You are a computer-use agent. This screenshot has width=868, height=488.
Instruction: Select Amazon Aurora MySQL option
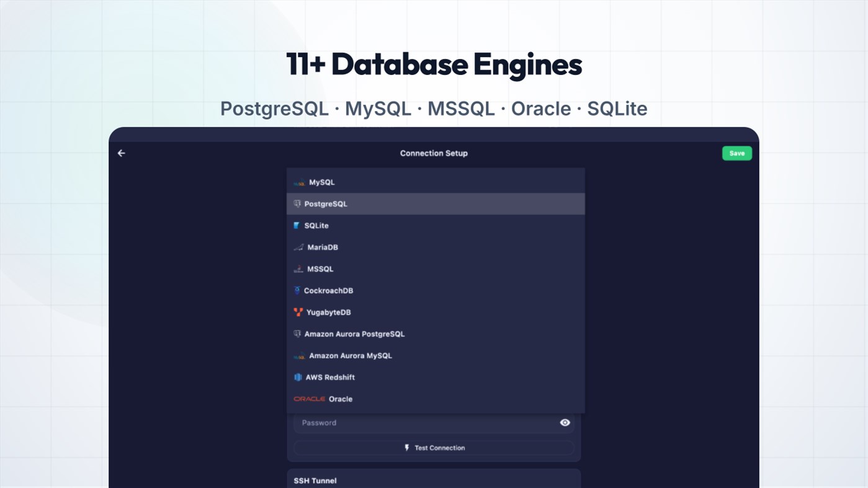coord(436,356)
